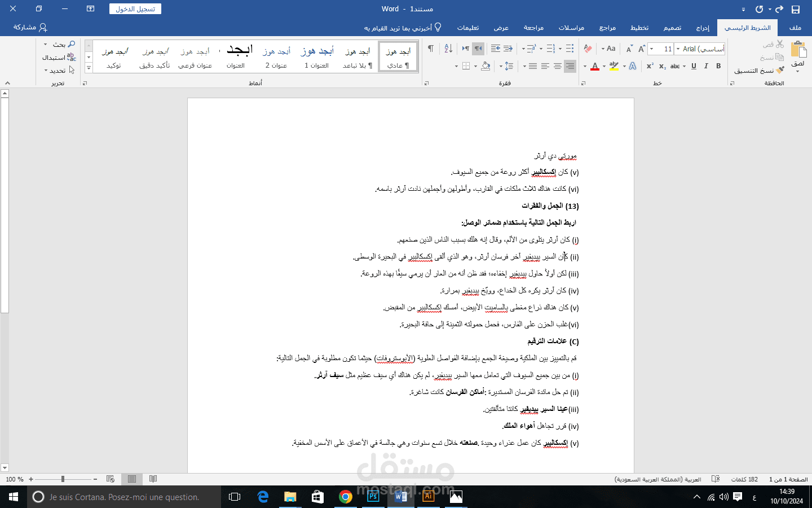Switch to the تصميم (Design) tab

pos(672,28)
